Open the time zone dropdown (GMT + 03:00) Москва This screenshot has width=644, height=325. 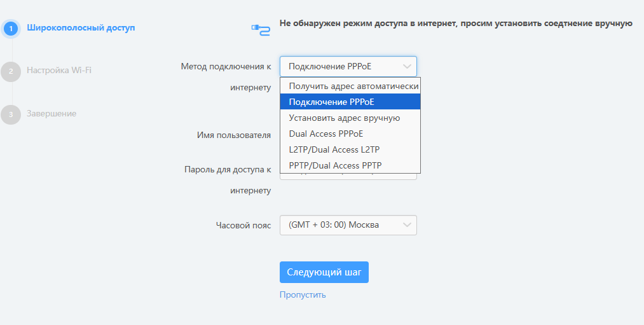coord(348,225)
